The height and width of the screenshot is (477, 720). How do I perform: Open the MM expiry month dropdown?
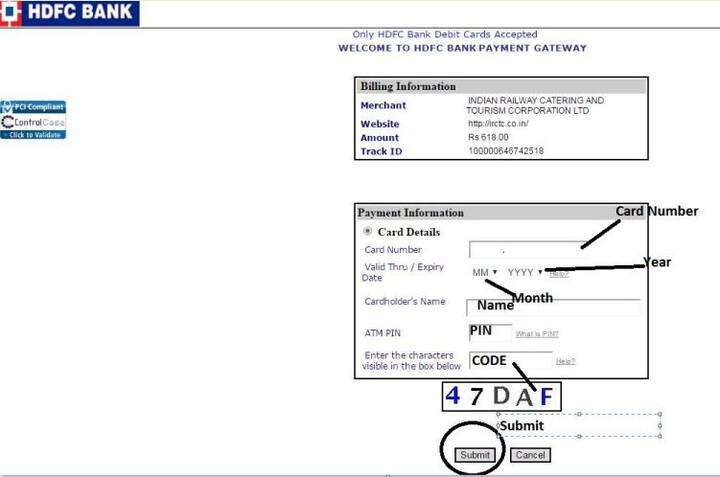pos(484,272)
